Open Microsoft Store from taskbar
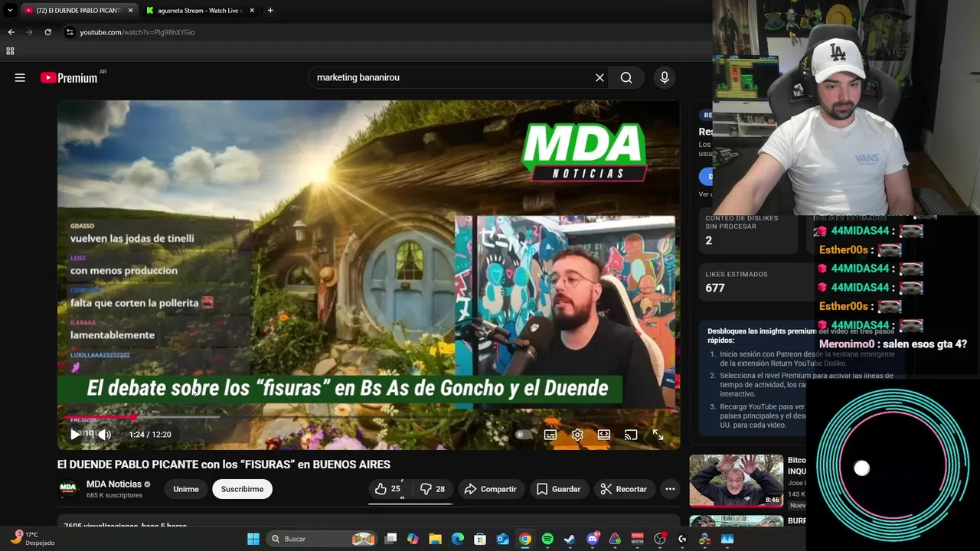The image size is (980, 551). (x=480, y=539)
